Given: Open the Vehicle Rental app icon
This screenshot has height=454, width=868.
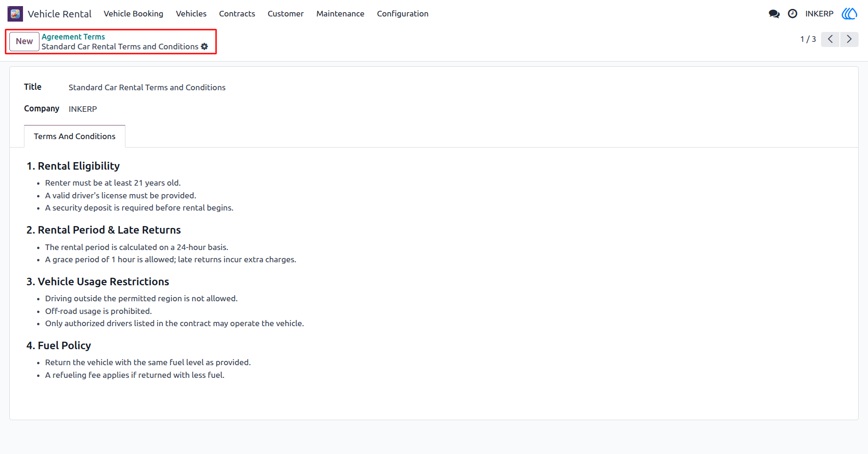Looking at the screenshot, I should 15,14.
